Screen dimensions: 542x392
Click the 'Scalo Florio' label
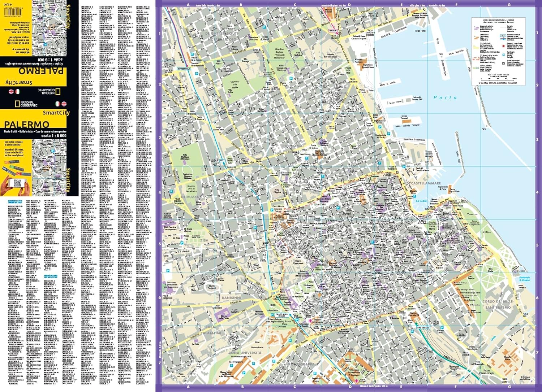420,31
